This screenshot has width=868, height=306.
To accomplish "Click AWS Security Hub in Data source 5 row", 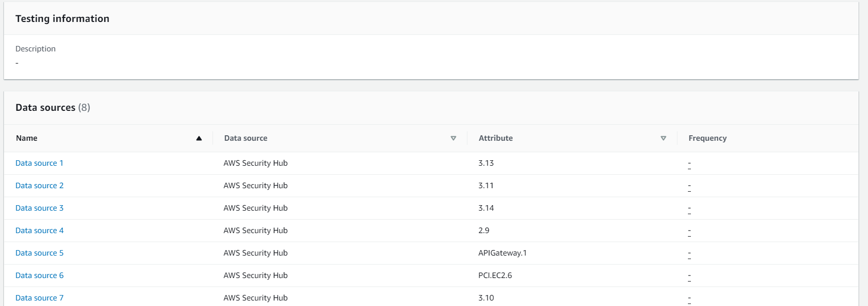I will click(x=255, y=253).
